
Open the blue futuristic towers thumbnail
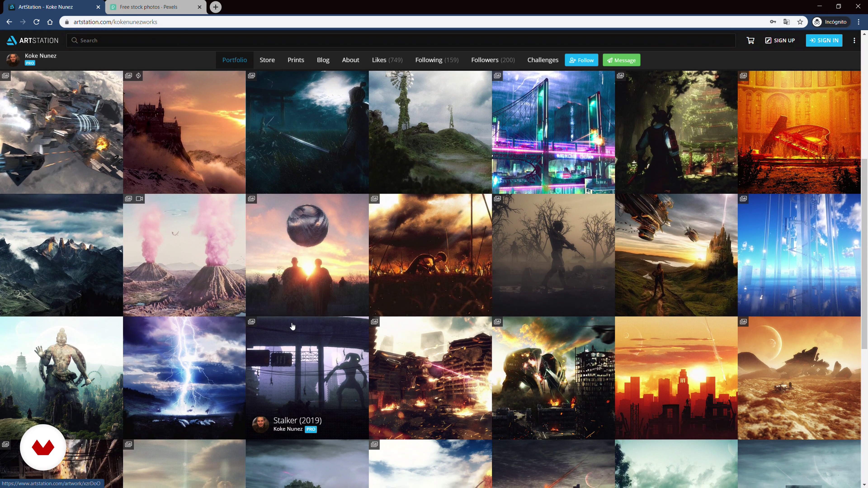point(799,255)
